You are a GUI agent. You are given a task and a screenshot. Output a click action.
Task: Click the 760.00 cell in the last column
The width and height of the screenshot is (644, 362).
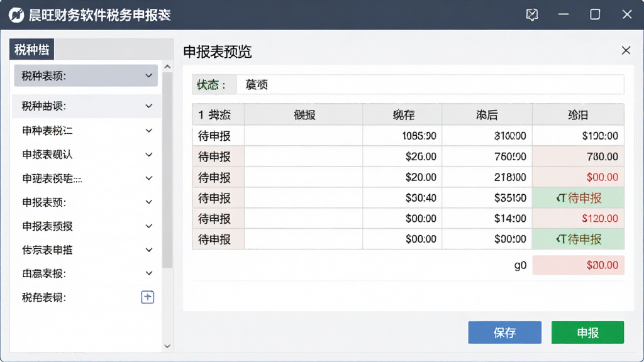point(579,156)
